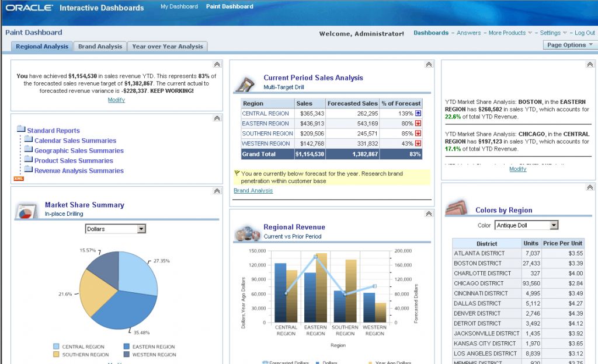This screenshot has width=598, height=364.
Task: Click the Southern Region legend color swatch
Action: (57, 355)
